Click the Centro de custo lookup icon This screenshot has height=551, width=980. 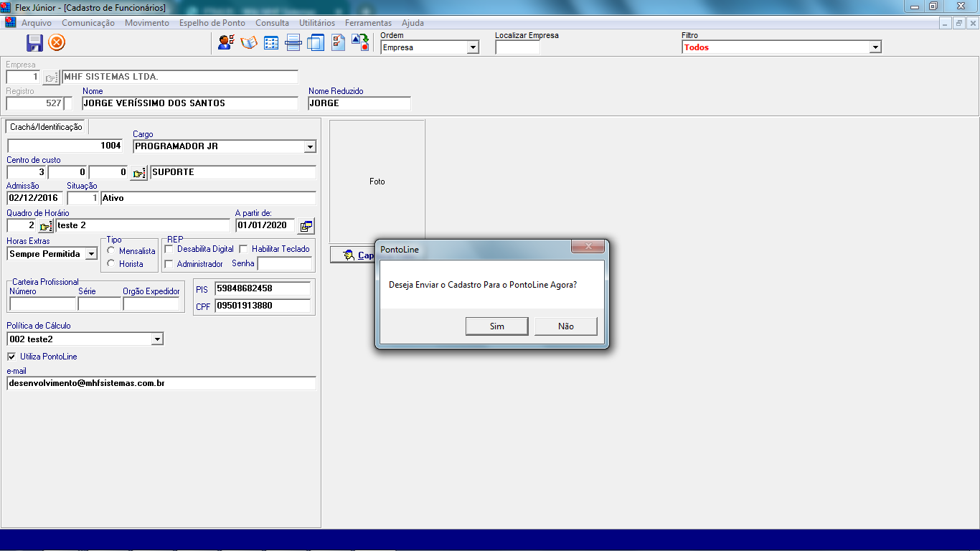click(x=138, y=173)
